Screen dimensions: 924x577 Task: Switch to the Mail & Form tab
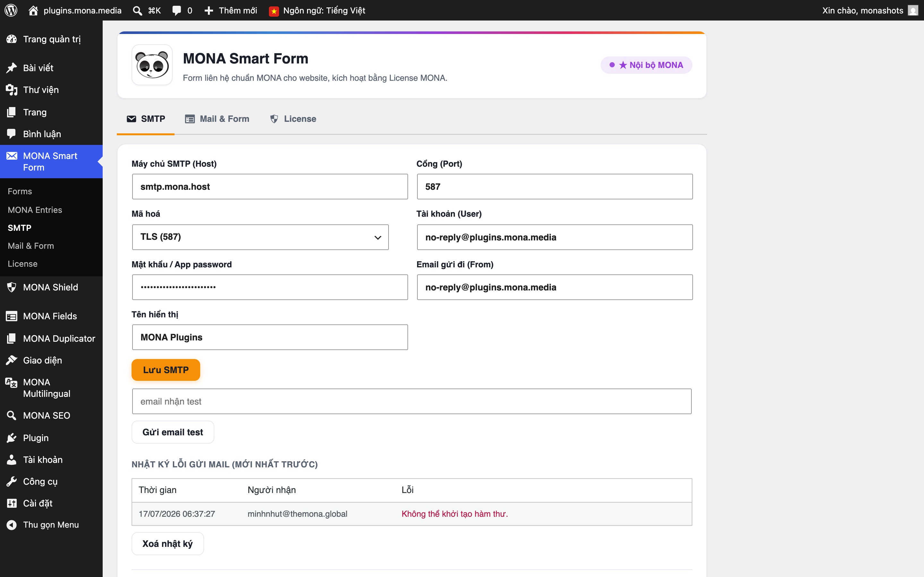[217, 119]
